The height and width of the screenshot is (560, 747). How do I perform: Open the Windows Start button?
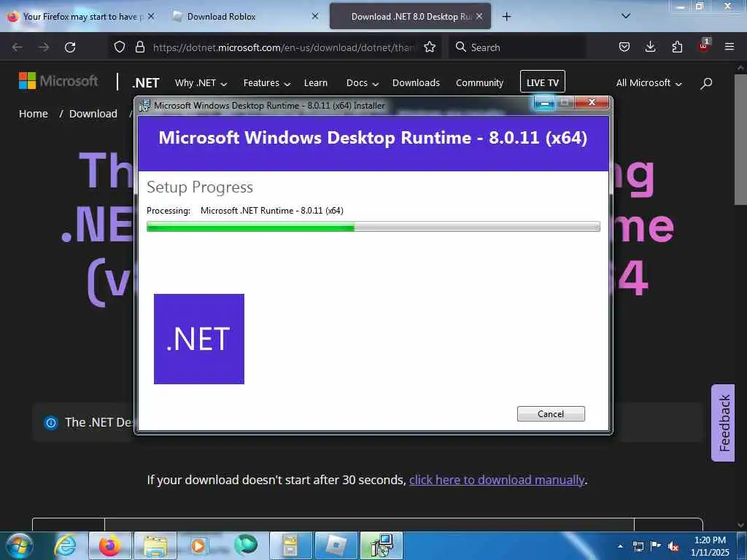pos(20,545)
